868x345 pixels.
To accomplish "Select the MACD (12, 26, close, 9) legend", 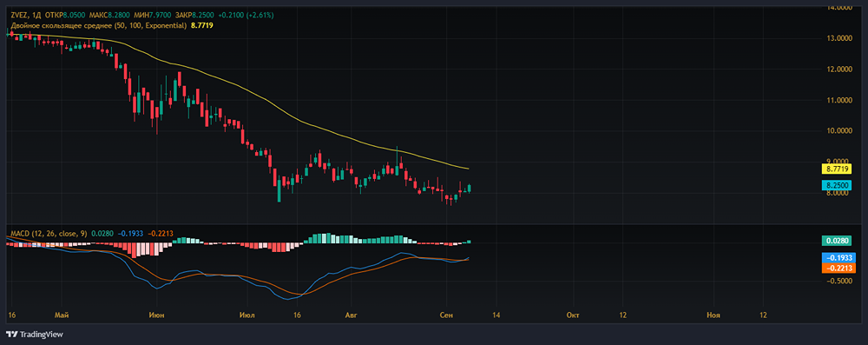I will 48,234.
